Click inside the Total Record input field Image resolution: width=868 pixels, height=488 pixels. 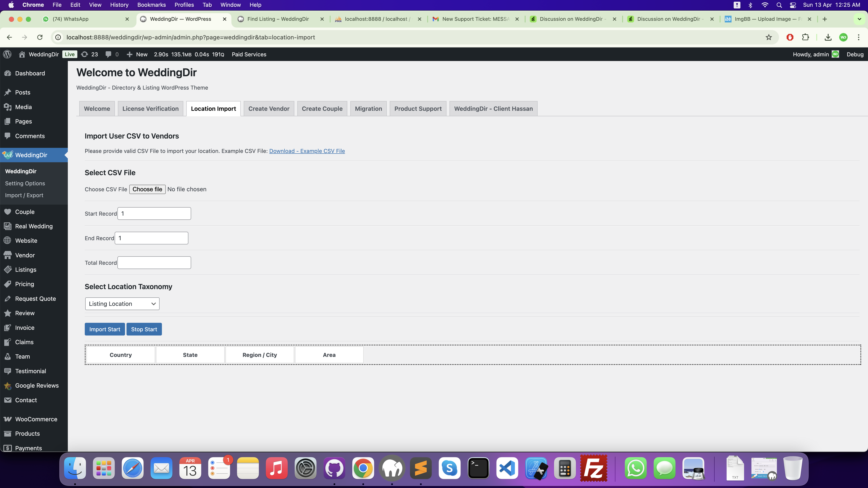154,262
